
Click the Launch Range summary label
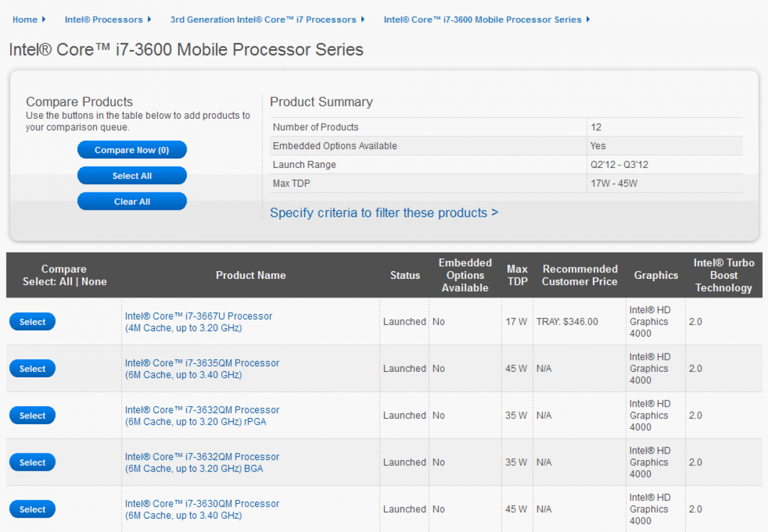coord(304,165)
